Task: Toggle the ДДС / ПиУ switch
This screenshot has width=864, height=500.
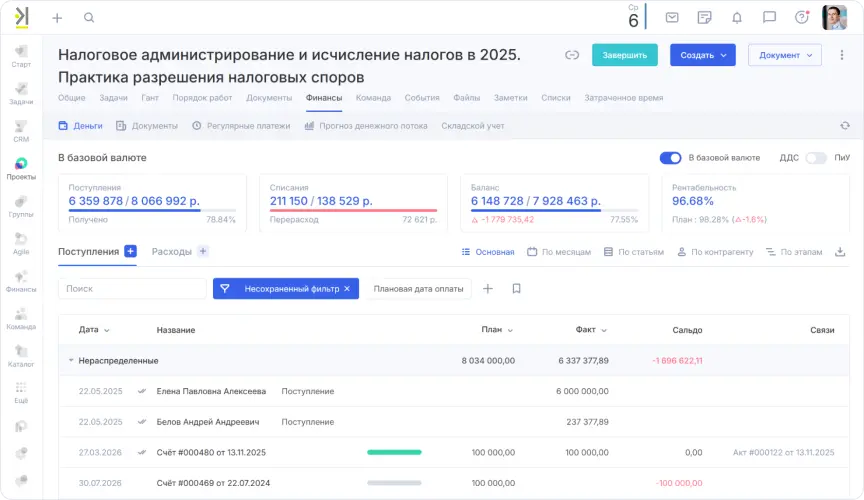Action: click(x=816, y=158)
